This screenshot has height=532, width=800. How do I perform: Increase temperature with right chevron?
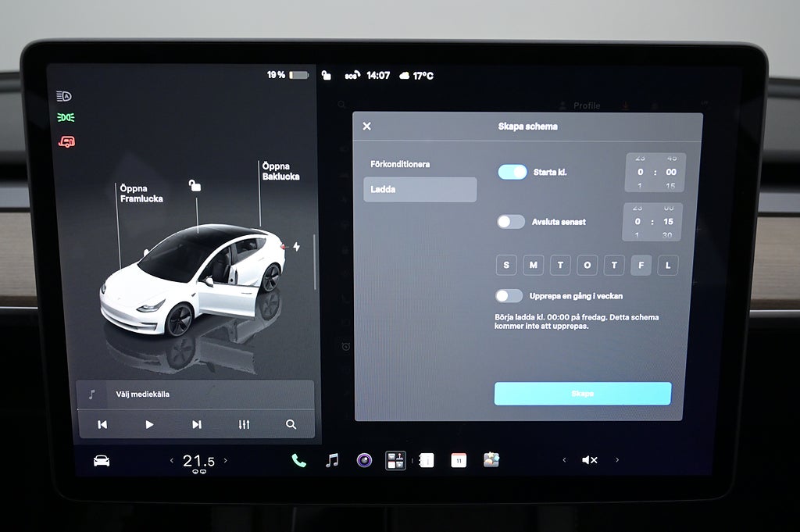click(x=226, y=461)
